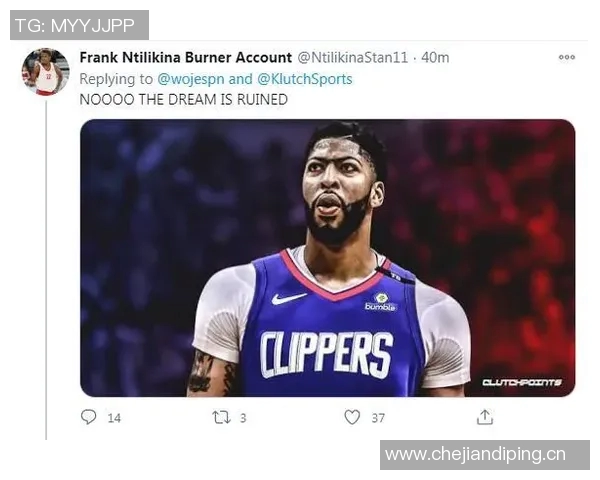Open the tweet author's profile avatar
Image resolution: width=600 pixels, height=480 pixels.
(x=45, y=72)
